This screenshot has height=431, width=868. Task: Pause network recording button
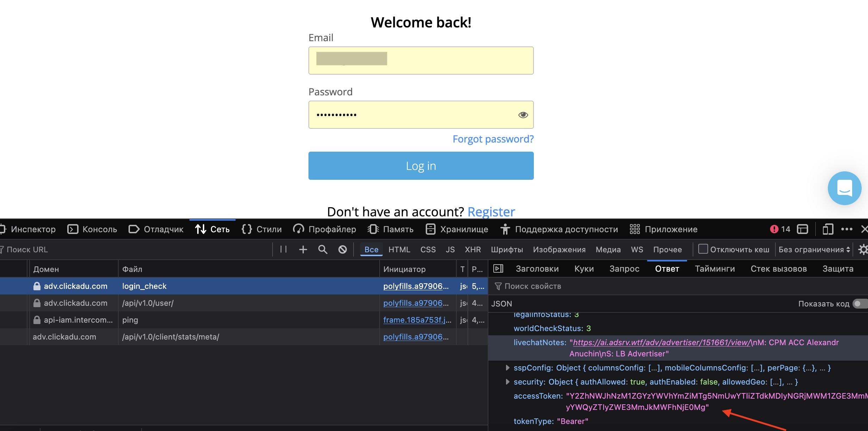point(283,249)
